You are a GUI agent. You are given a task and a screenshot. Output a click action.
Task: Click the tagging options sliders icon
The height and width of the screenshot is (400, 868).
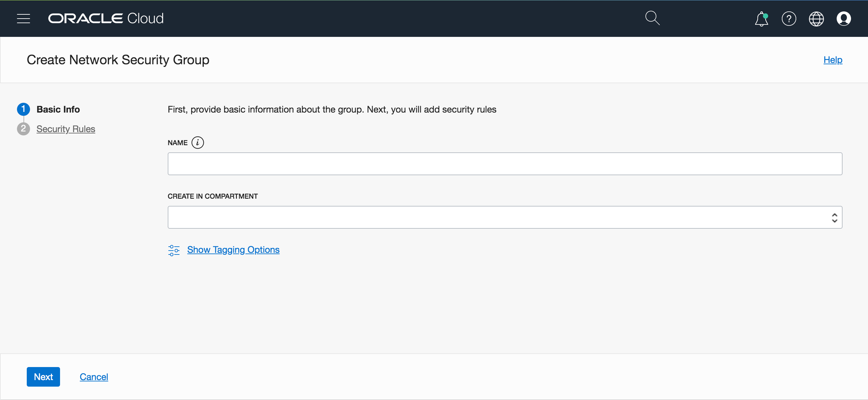point(174,250)
